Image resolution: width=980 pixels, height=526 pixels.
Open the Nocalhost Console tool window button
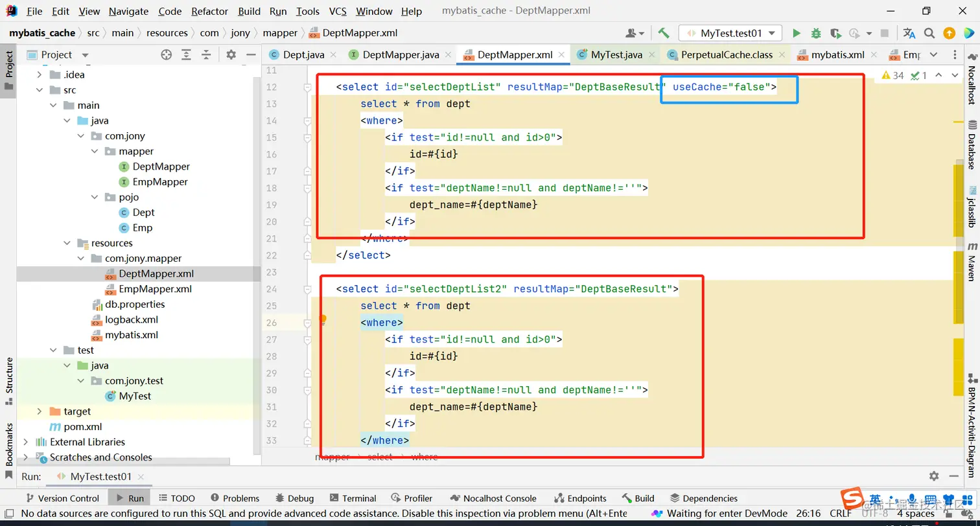pyautogui.click(x=493, y=498)
